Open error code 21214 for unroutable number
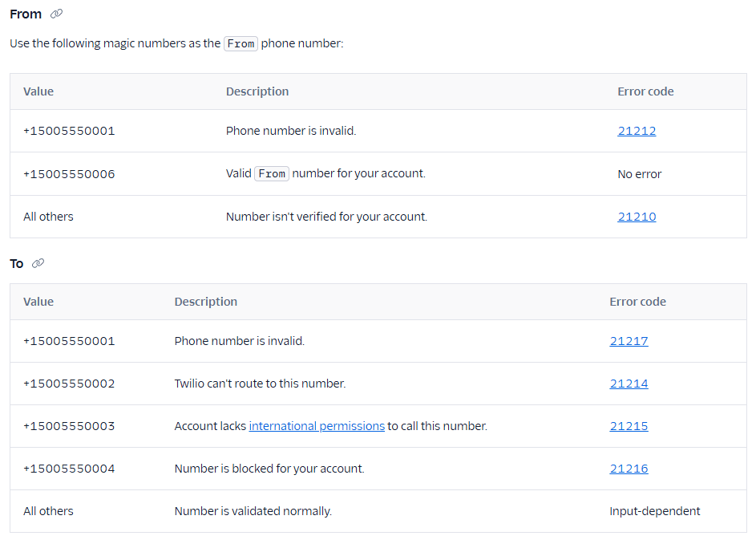 [x=629, y=383]
